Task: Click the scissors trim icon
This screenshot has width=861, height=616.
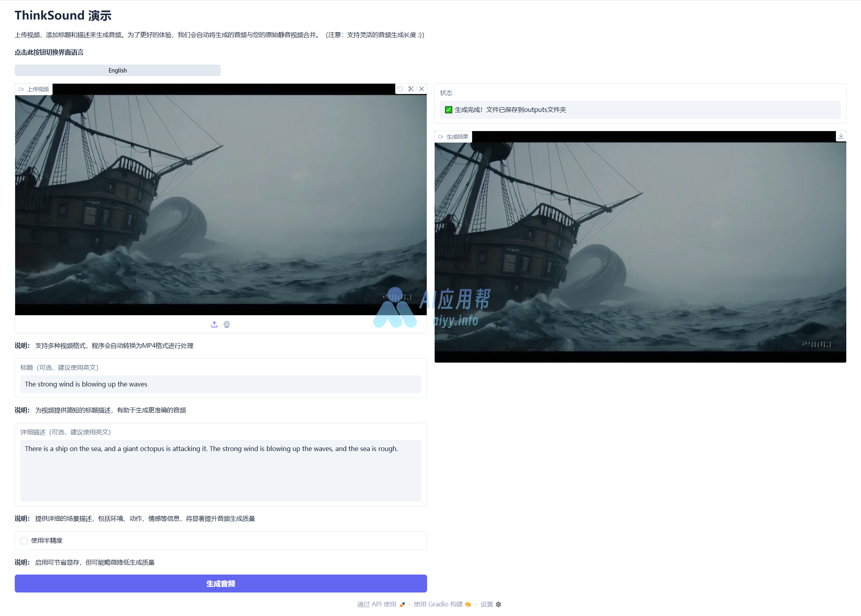Action: [x=411, y=89]
